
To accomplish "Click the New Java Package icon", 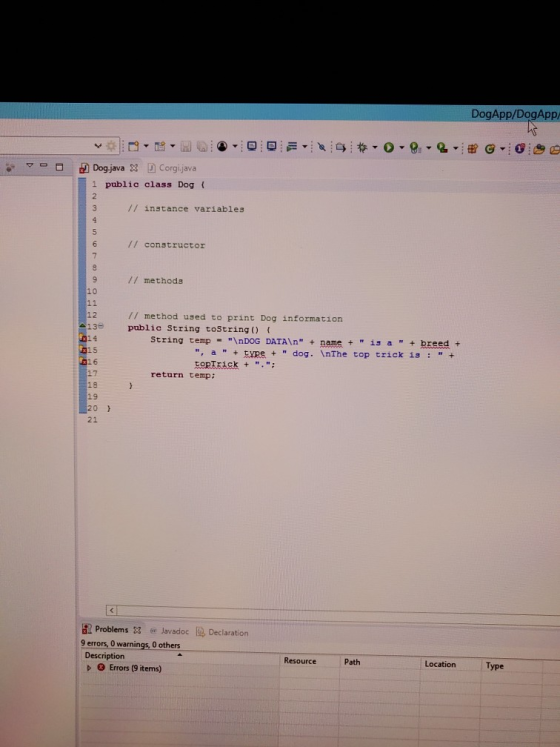I will tap(472, 149).
